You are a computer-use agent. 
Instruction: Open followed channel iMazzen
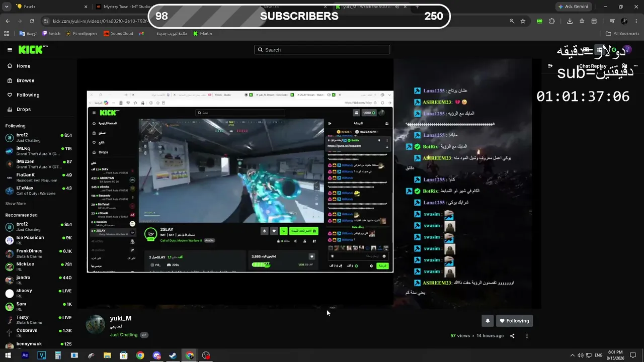[39, 164]
